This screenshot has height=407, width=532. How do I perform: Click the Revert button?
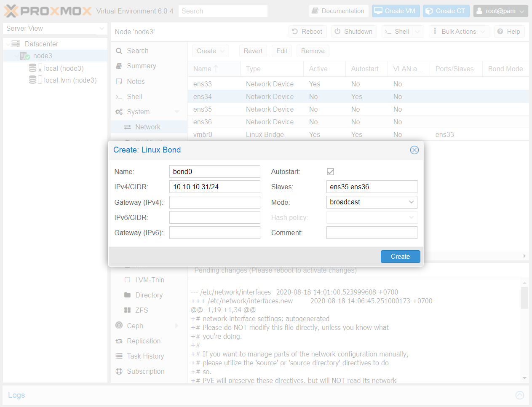[253, 51]
